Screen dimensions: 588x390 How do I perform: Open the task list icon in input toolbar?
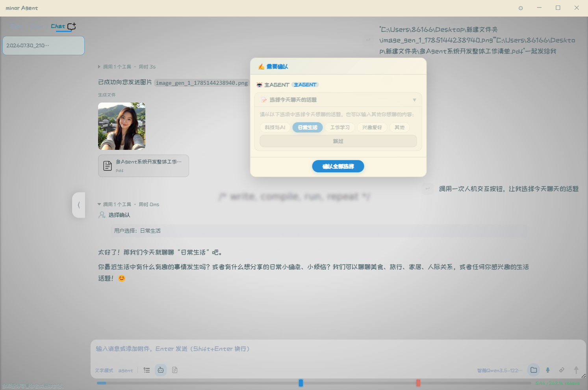point(147,370)
